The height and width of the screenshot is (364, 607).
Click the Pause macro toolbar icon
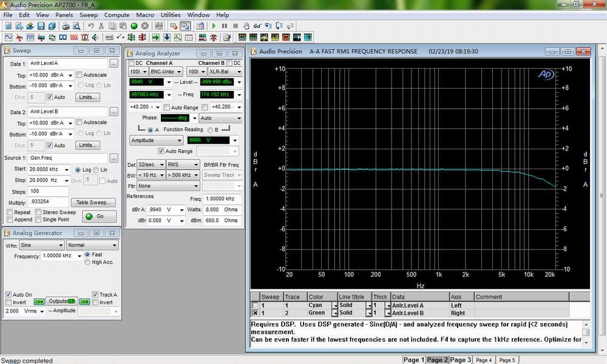click(225, 26)
